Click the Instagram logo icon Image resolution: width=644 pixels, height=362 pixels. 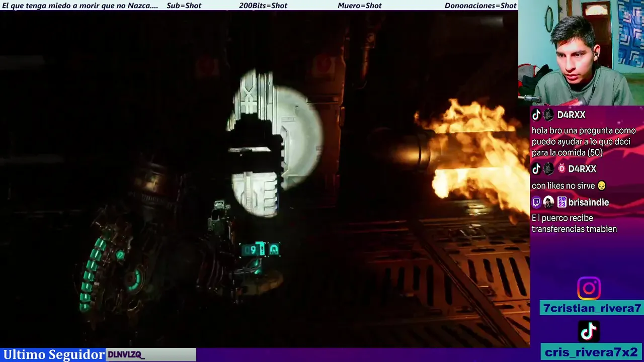(x=589, y=289)
